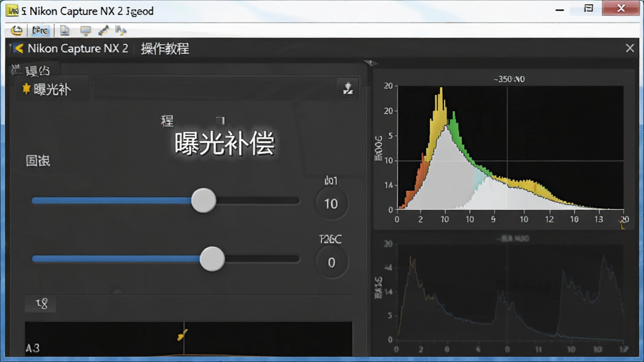Click the -350 label above the color histogram
This screenshot has width=644, height=362.
tap(509, 79)
